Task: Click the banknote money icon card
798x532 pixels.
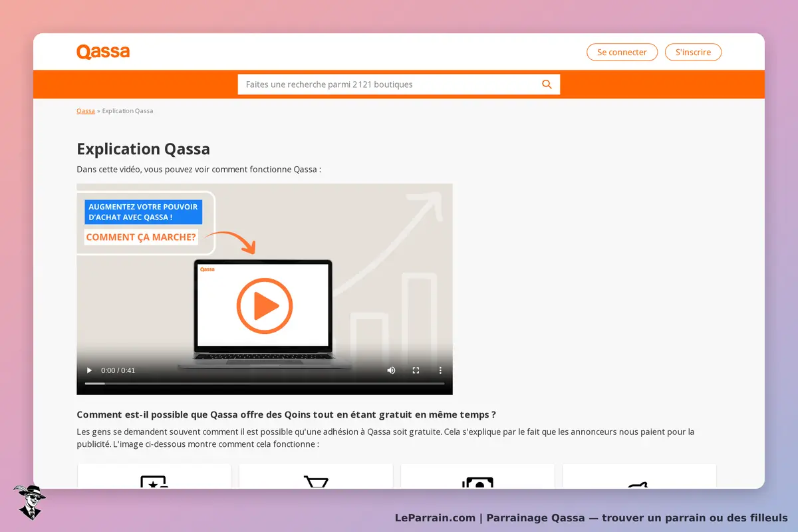Action: (x=477, y=476)
